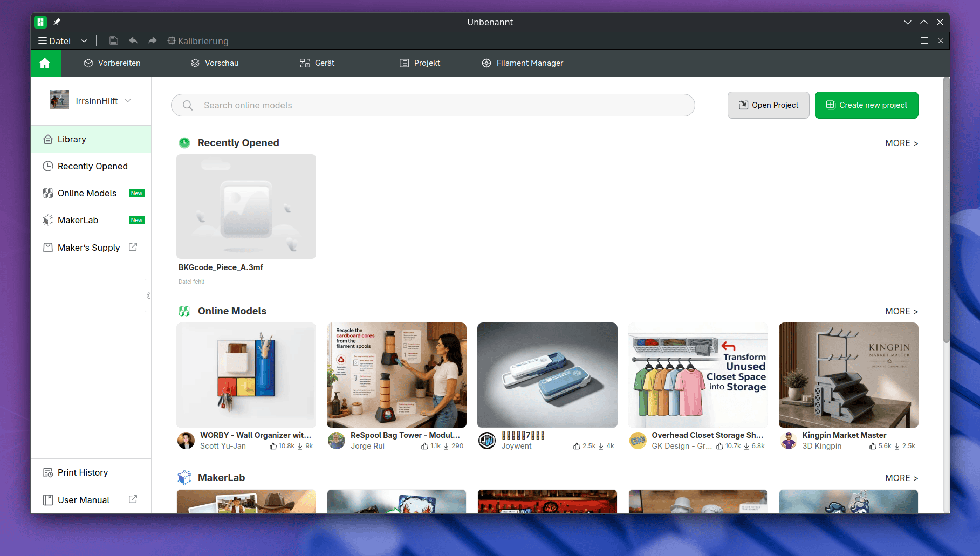980x556 pixels.
Task: Click the Overhead Closet Storage title
Action: point(707,435)
